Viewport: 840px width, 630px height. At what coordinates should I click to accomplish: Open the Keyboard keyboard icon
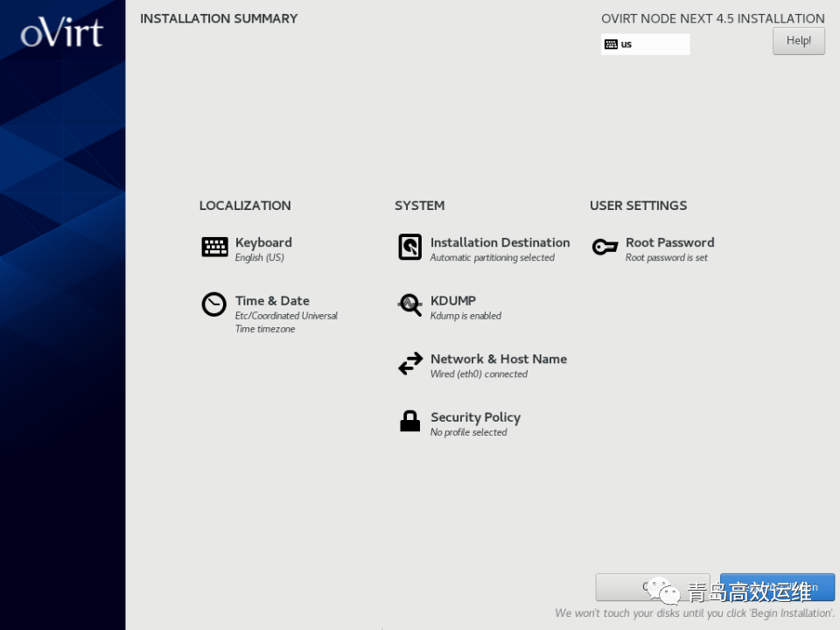[214, 247]
